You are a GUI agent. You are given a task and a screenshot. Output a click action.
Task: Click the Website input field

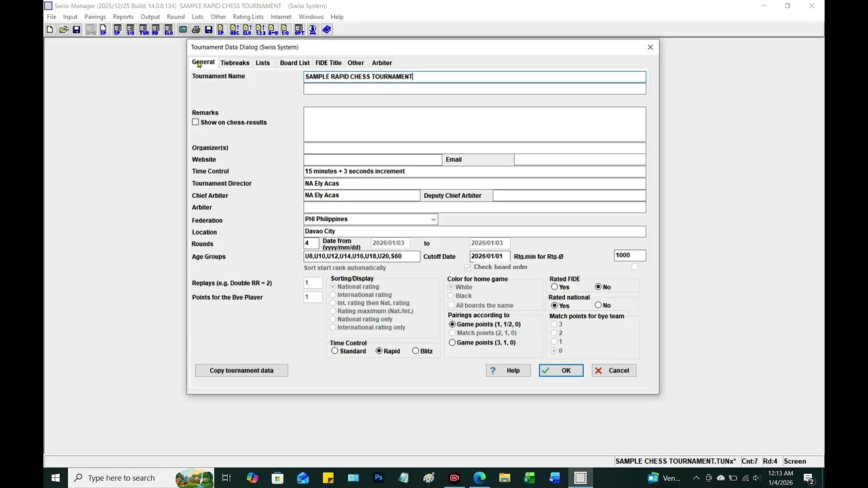[372, 159]
